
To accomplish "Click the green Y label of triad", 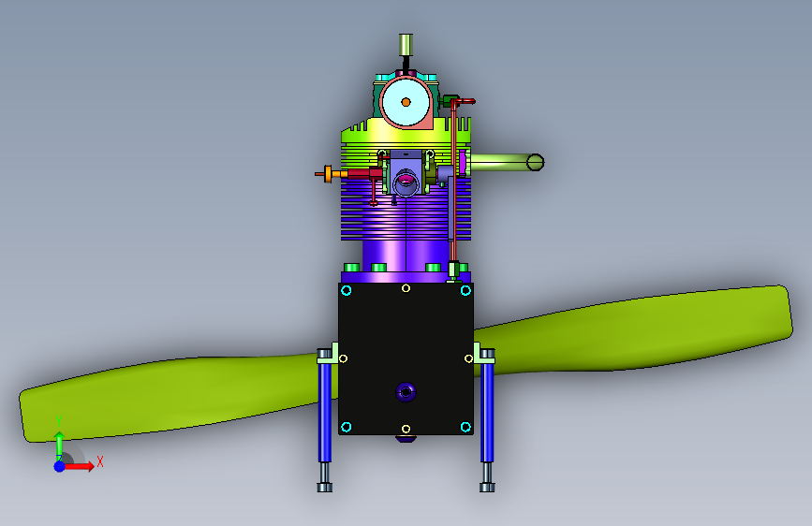I will pyautogui.click(x=59, y=421).
